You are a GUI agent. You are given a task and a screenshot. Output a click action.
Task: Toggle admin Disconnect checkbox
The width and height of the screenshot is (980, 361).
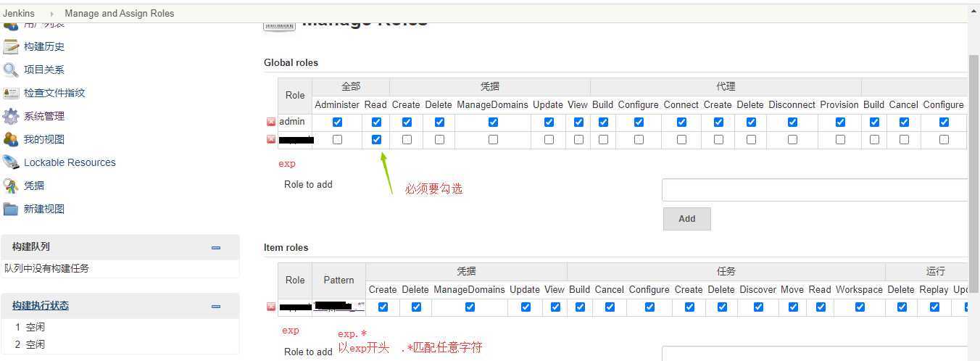click(x=793, y=123)
